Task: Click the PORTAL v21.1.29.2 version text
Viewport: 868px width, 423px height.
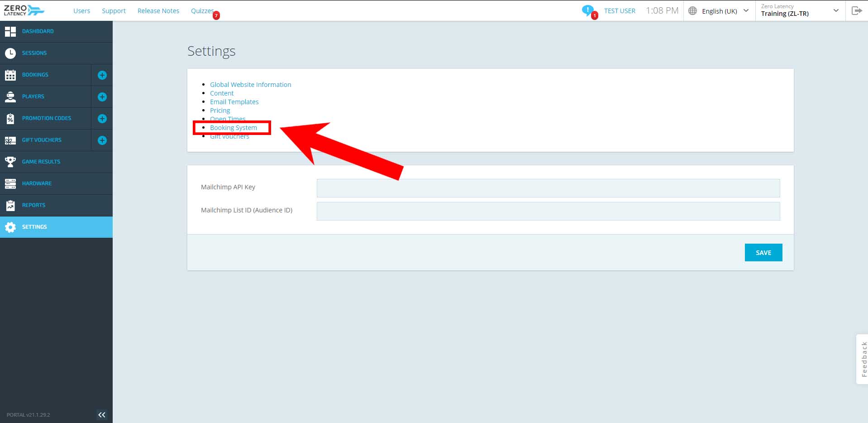Action: 28,415
